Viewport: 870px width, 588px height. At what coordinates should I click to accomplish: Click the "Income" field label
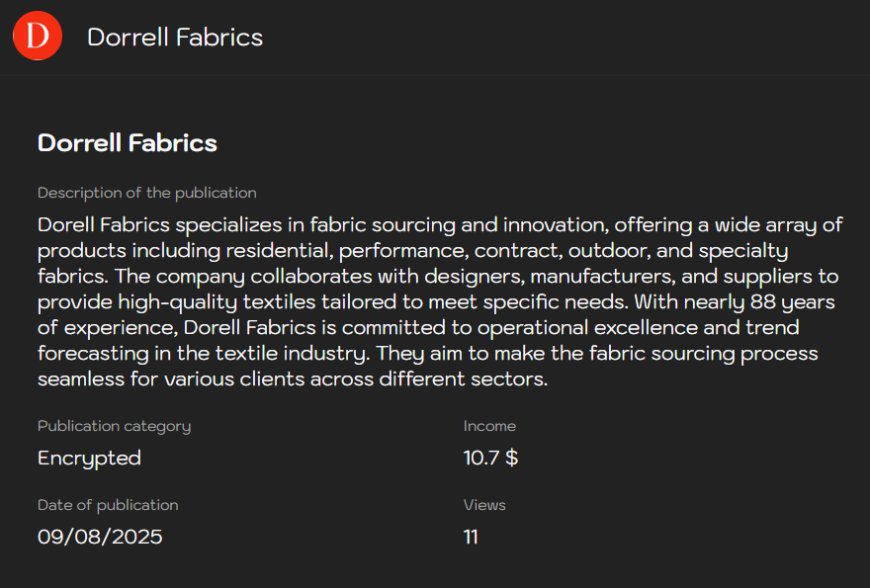pyautogui.click(x=489, y=426)
